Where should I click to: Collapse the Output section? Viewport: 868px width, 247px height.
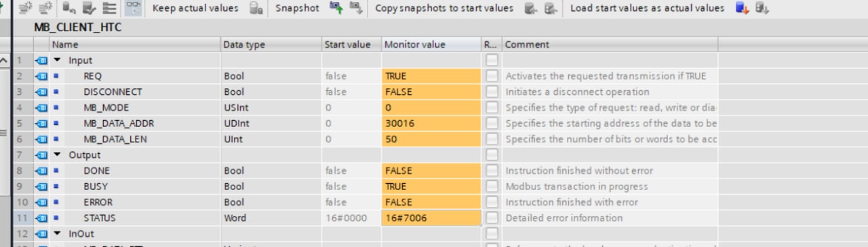(58, 155)
